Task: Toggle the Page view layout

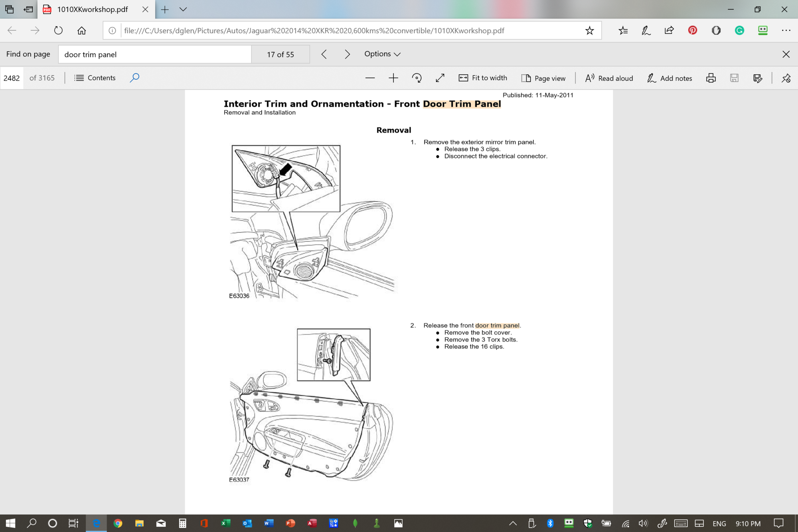Action: pyautogui.click(x=543, y=78)
